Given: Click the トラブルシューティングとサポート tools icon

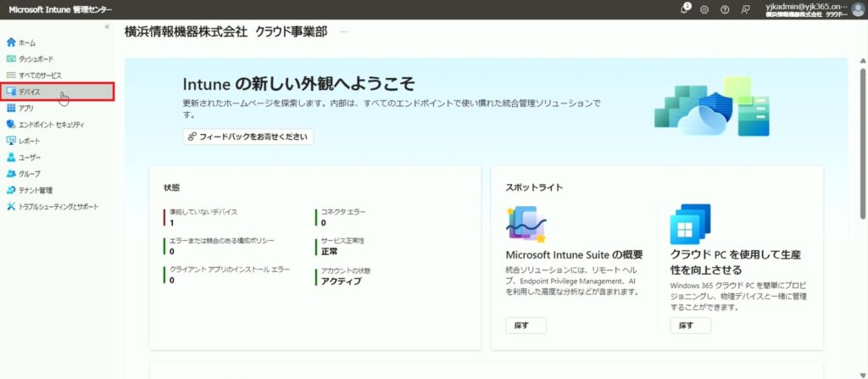Looking at the screenshot, I should pos(11,207).
